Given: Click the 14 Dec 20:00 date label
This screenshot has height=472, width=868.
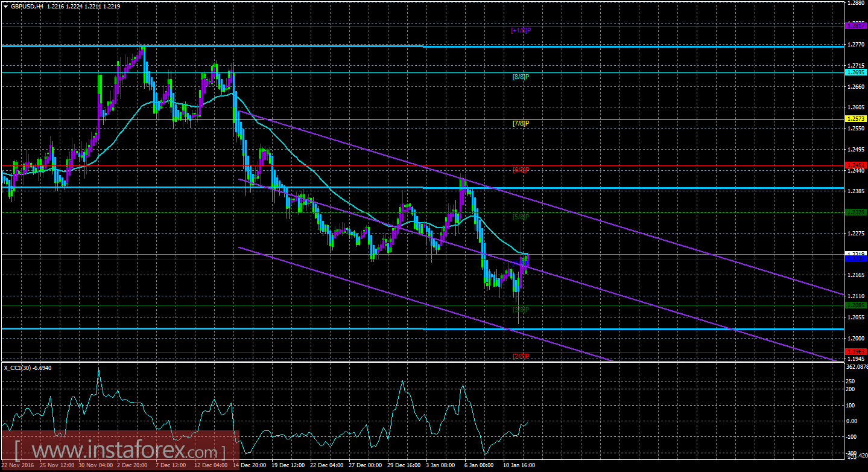Looking at the screenshot, I should click(x=250, y=466).
